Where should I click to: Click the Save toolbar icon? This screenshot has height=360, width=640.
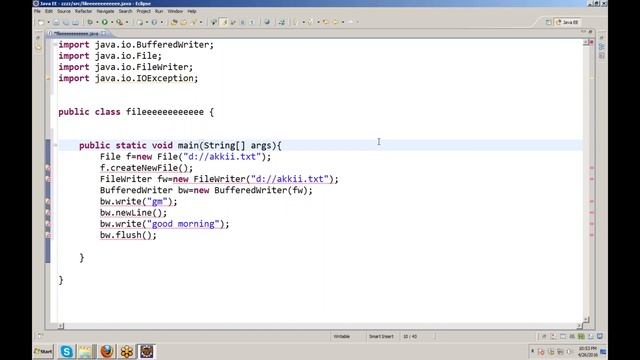pyautogui.click(x=56, y=22)
